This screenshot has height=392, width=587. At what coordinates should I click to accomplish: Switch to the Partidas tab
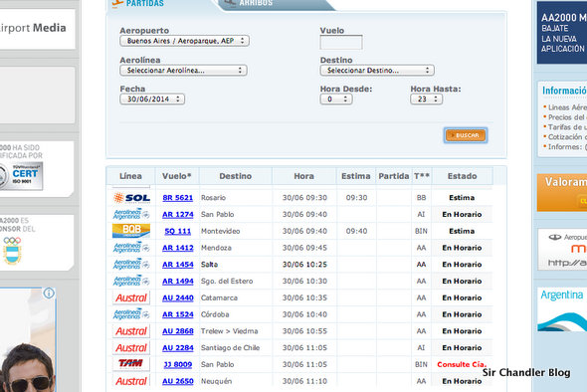point(137,4)
